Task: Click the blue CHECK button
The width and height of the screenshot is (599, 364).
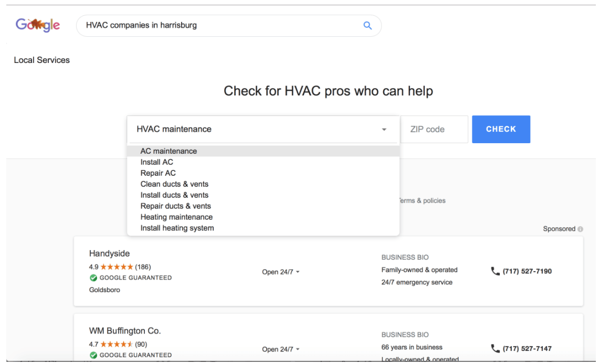Action: click(501, 130)
